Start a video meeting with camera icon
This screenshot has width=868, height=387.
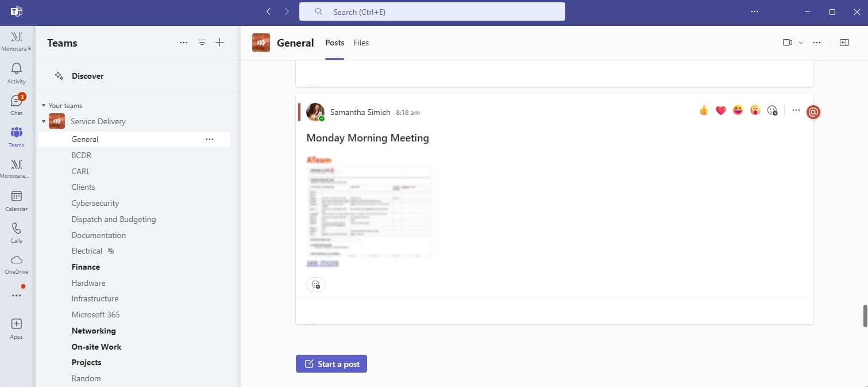[x=788, y=43]
